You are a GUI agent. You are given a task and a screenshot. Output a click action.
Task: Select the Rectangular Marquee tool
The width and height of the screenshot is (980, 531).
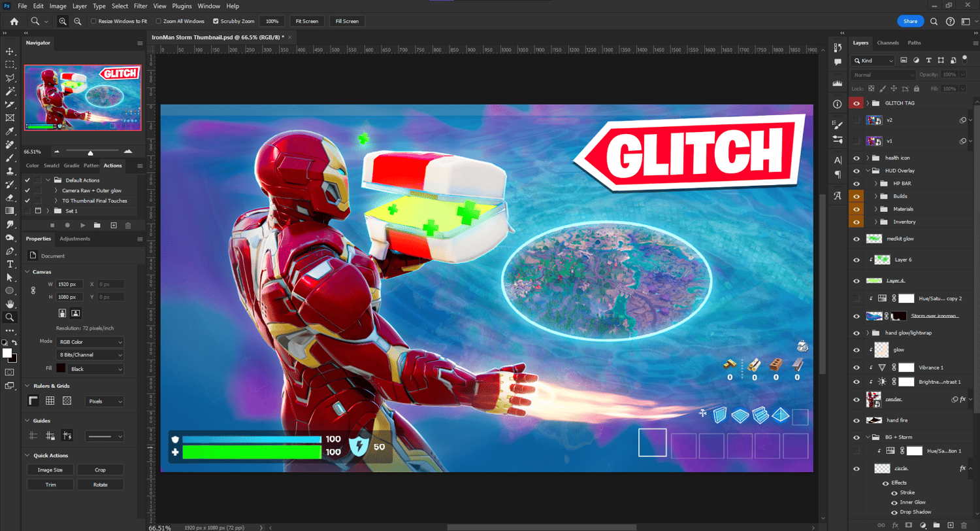pyautogui.click(x=10, y=65)
